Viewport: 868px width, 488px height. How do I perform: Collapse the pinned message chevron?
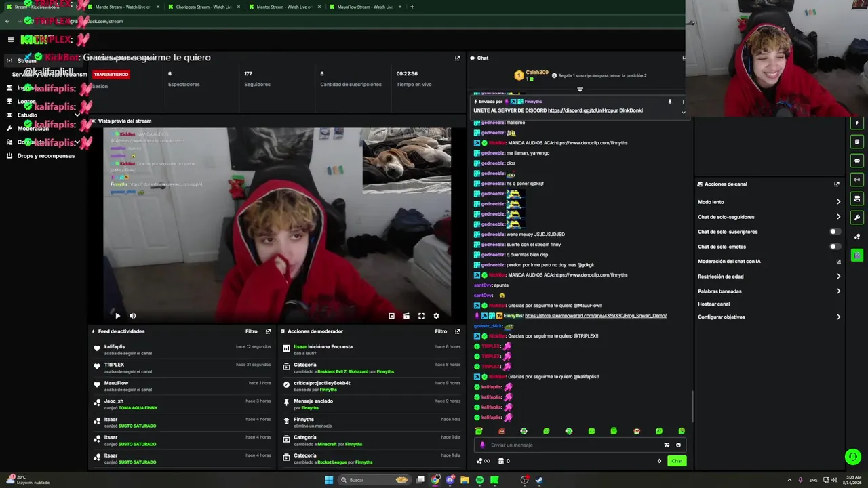(x=683, y=112)
